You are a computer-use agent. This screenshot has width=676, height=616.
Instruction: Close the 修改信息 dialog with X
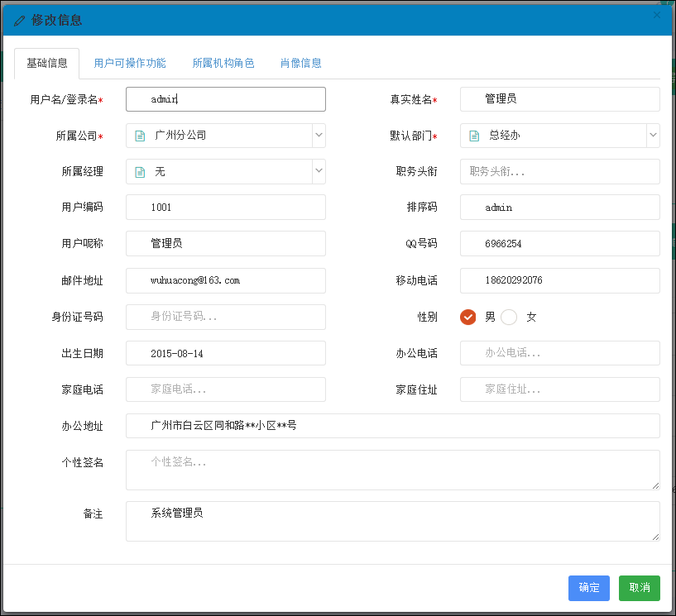click(x=657, y=15)
